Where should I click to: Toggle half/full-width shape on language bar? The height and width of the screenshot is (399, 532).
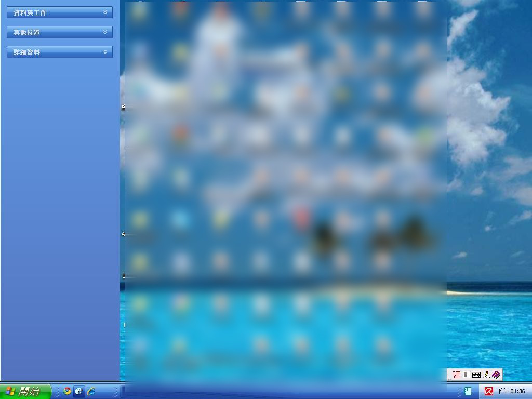pos(467,375)
